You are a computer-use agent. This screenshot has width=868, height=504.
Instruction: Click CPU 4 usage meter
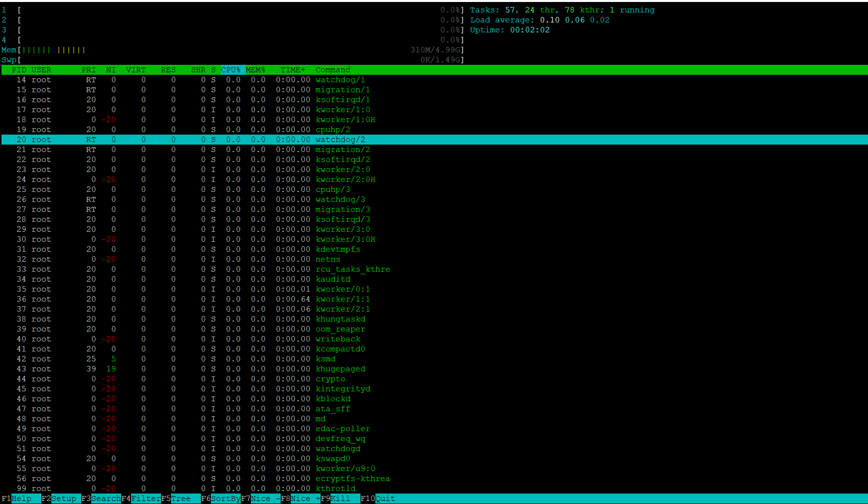click(x=233, y=40)
